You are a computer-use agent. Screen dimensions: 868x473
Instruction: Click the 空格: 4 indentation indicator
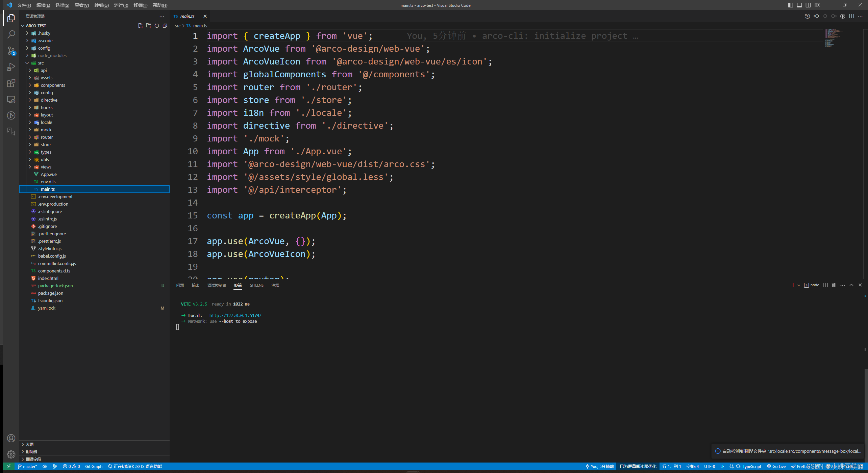[x=693, y=466]
